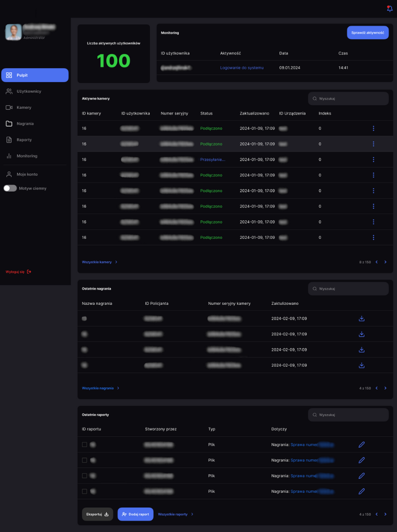Screen dimensions: 397x532
Task: Edit the second report with the pencil icon
Action: [x=362, y=460]
